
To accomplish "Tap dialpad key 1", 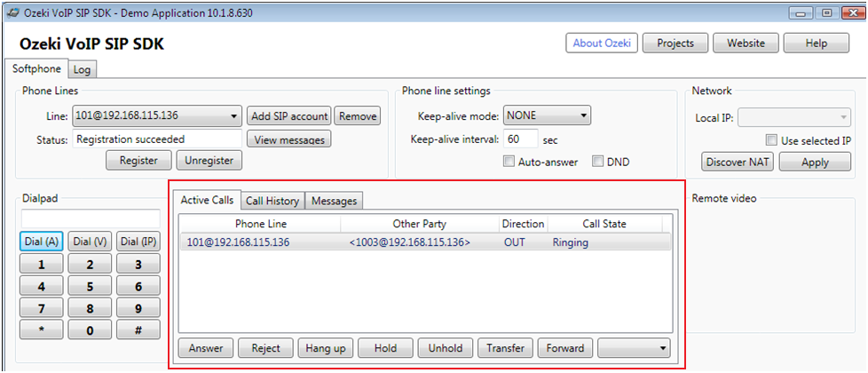I will pyautogui.click(x=42, y=265).
